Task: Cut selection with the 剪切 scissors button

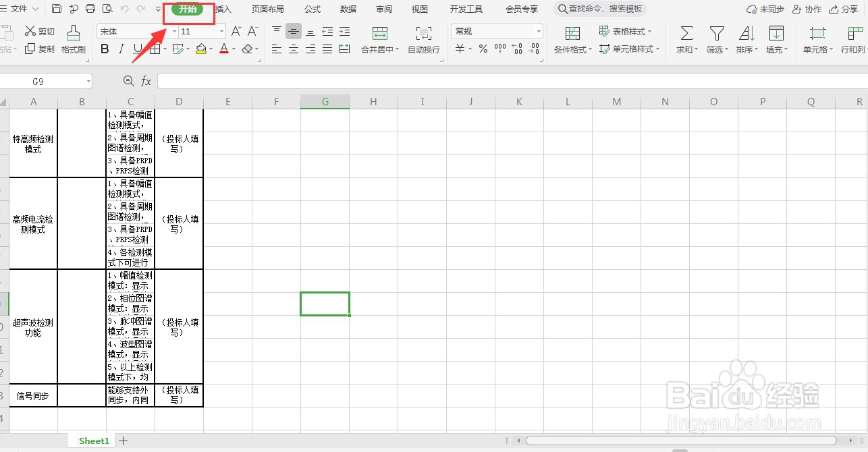Action: [x=40, y=31]
